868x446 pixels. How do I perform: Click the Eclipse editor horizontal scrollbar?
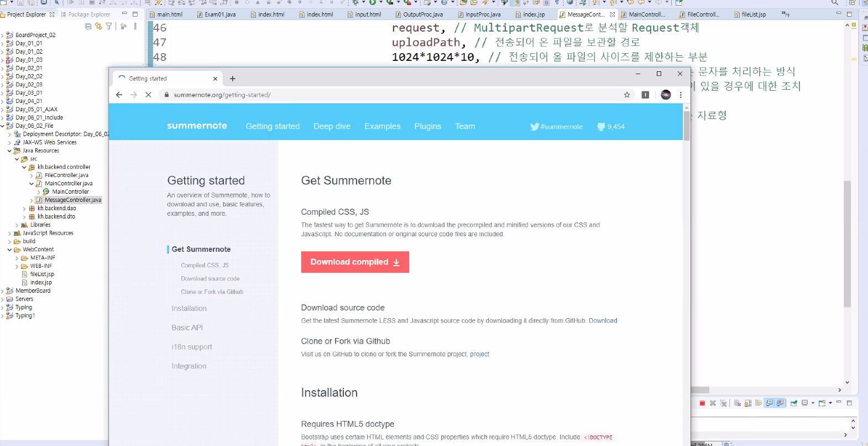[x=700, y=390]
